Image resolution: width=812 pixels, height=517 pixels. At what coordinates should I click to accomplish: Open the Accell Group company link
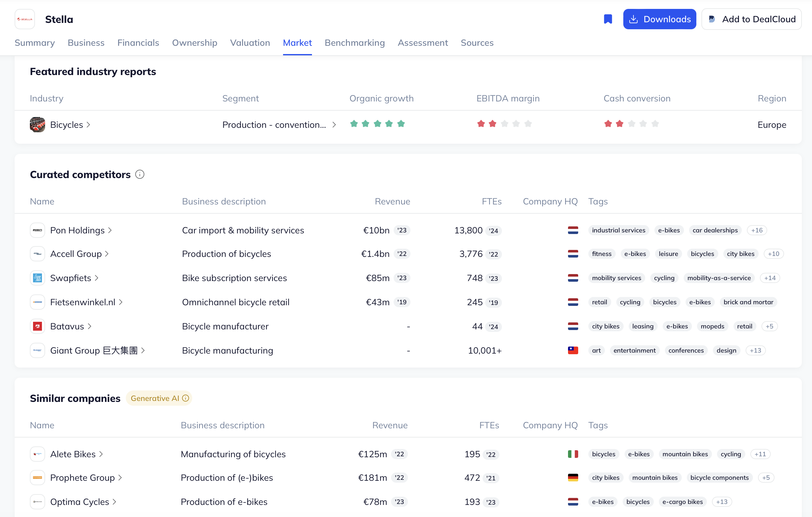point(80,254)
